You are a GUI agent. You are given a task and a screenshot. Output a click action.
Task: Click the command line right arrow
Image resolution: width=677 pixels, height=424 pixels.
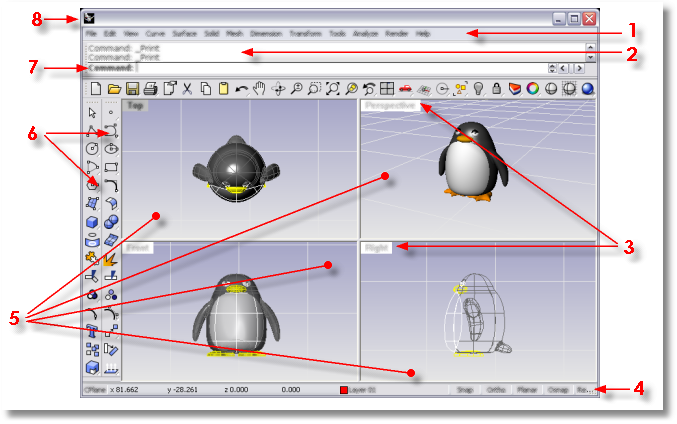point(579,68)
